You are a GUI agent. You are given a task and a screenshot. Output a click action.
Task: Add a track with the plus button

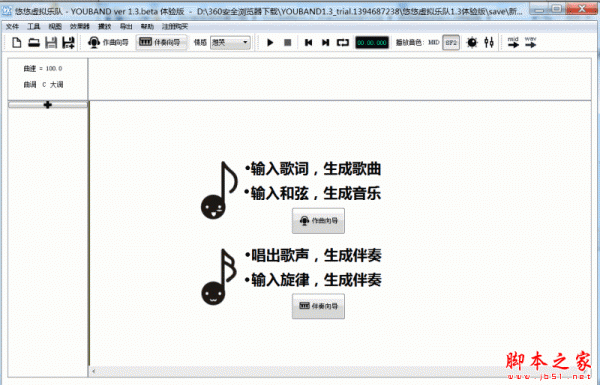(48, 104)
